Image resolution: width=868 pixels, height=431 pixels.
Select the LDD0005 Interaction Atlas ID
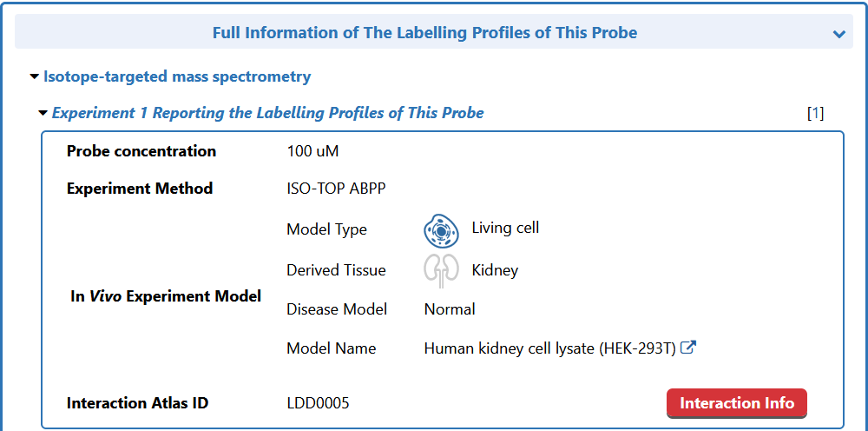tap(318, 403)
